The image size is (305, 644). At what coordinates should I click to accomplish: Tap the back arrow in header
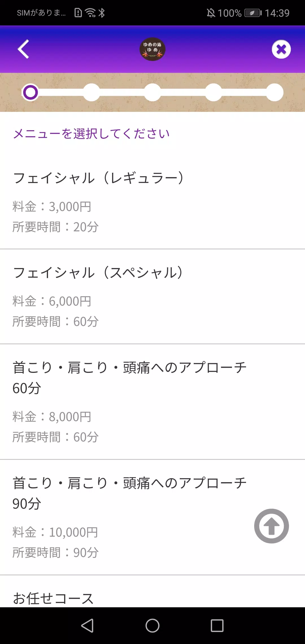tap(24, 49)
